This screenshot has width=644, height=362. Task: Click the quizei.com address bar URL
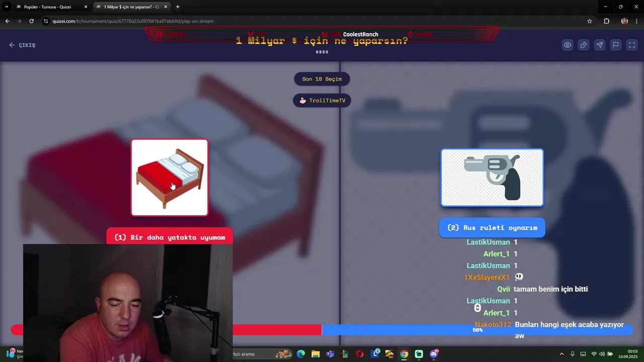(133, 21)
